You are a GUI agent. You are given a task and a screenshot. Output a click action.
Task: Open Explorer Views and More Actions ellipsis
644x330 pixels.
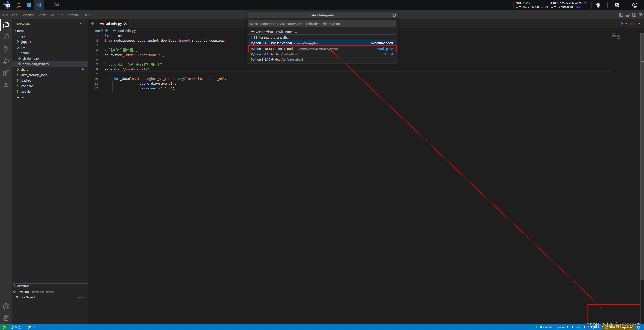click(x=82, y=24)
